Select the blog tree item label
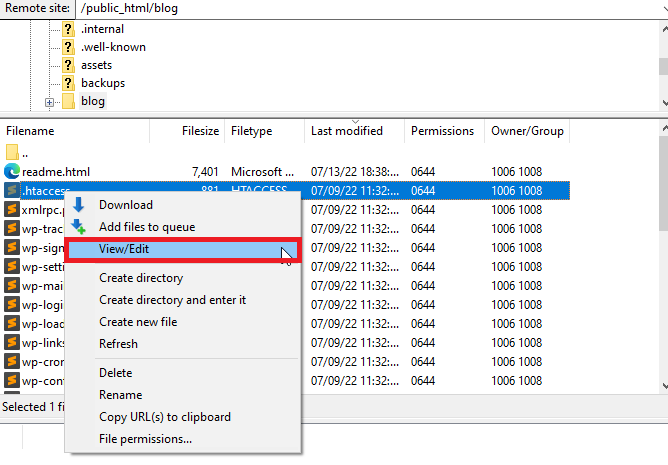Image resolution: width=668 pixels, height=465 pixels. tap(93, 101)
